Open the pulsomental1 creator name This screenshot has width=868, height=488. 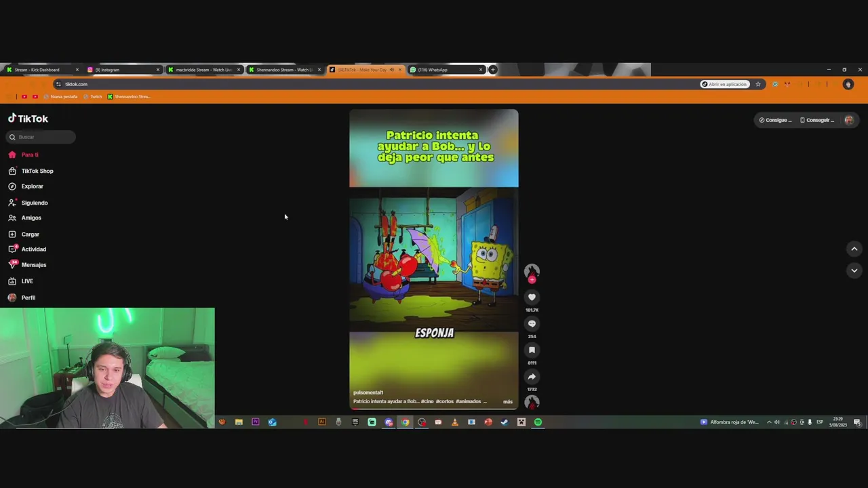coord(368,392)
